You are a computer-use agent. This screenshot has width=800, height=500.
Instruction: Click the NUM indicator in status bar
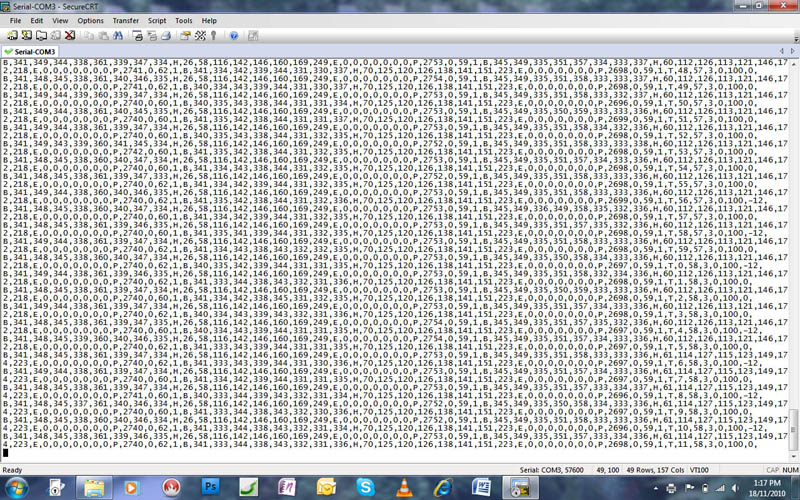point(790,470)
